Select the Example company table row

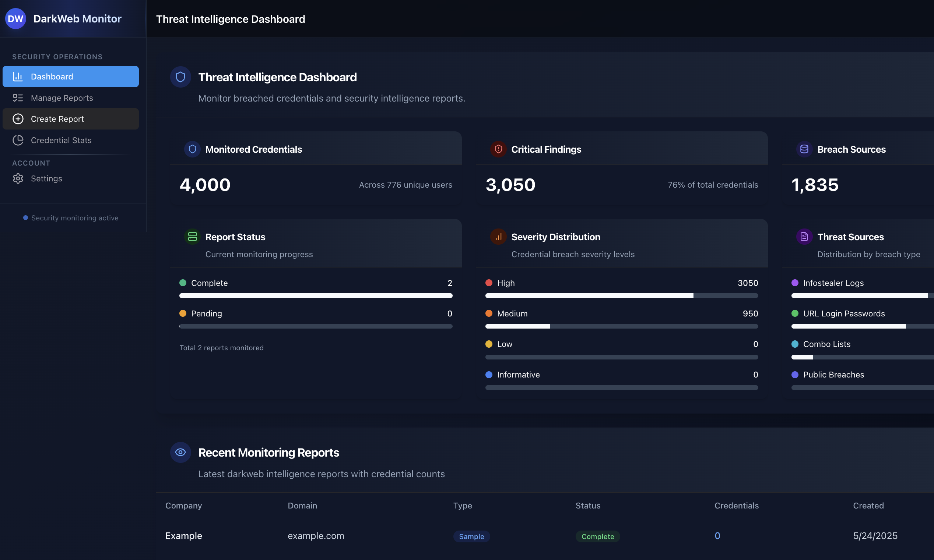[x=183, y=536]
